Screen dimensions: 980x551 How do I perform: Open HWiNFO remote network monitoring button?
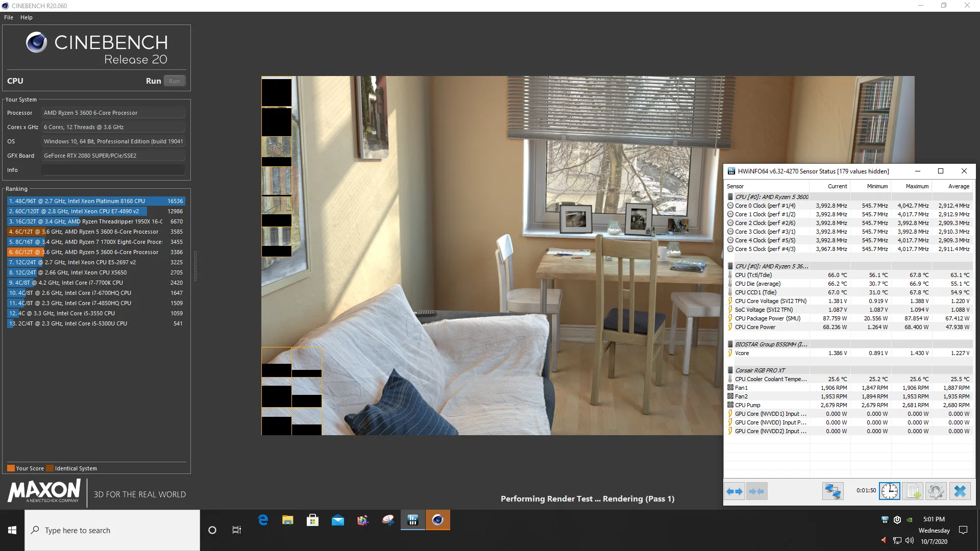[832, 491]
